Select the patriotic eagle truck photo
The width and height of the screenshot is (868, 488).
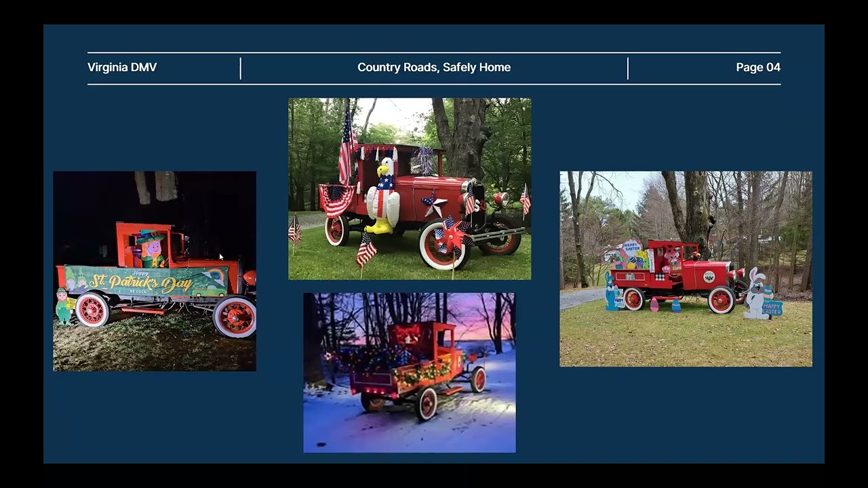coord(410,189)
